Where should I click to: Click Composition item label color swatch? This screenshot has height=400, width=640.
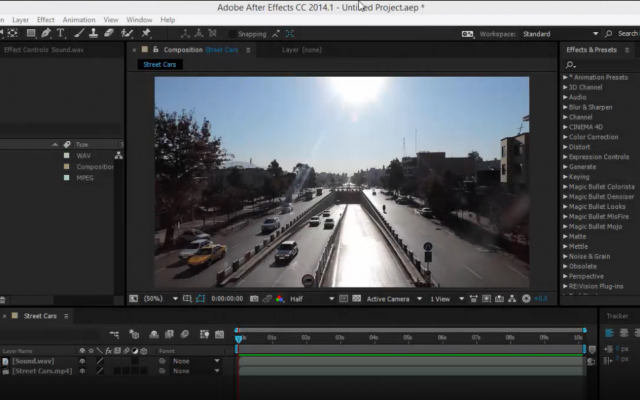click(x=67, y=167)
